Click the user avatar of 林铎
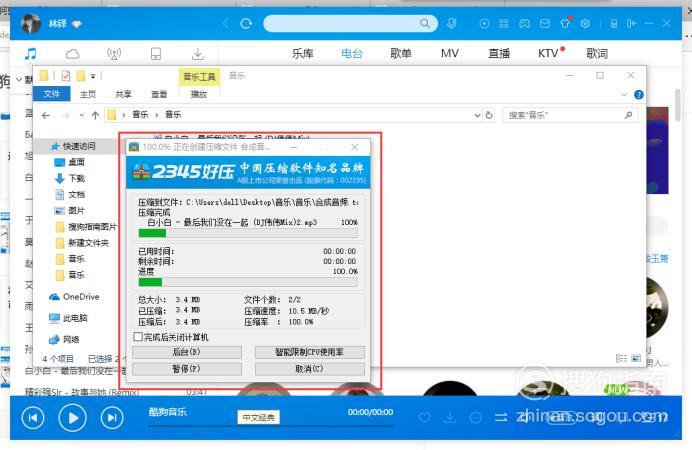The width and height of the screenshot is (692, 450). click(31, 23)
